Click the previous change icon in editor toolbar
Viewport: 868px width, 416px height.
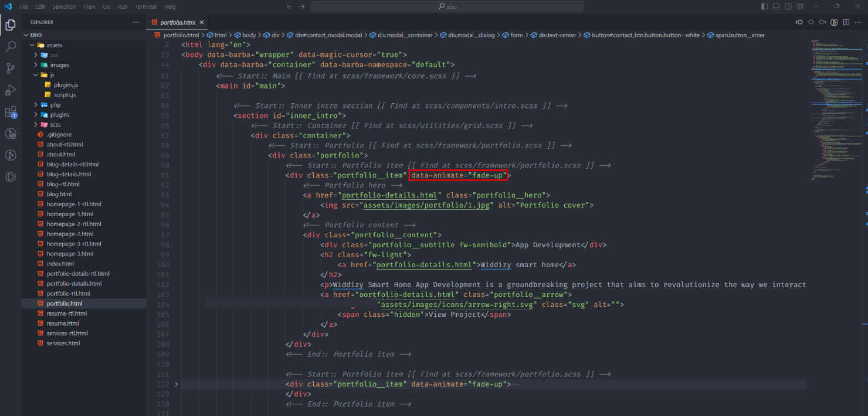[799, 22]
